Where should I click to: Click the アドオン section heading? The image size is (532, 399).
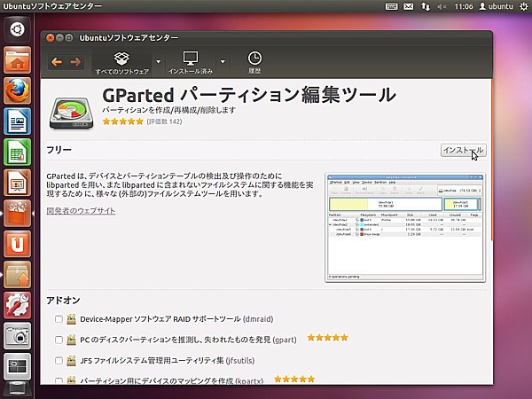coord(63,301)
